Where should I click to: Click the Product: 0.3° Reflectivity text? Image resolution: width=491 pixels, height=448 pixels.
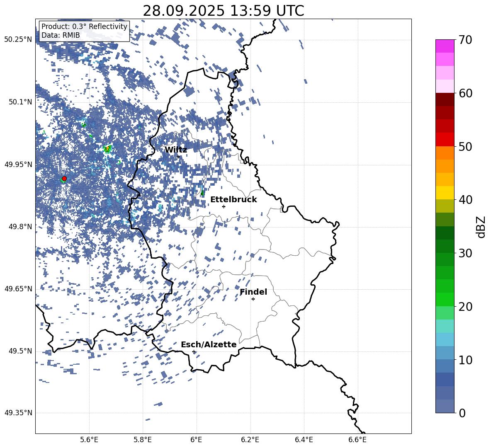84,27
